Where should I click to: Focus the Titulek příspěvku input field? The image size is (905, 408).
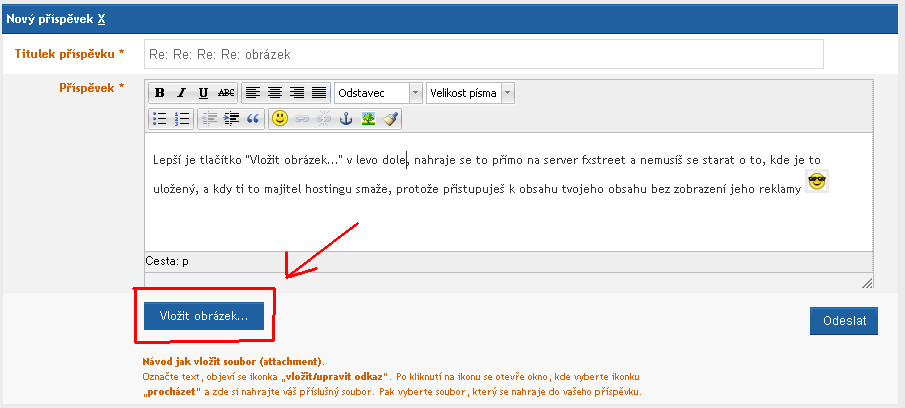[x=484, y=54]
